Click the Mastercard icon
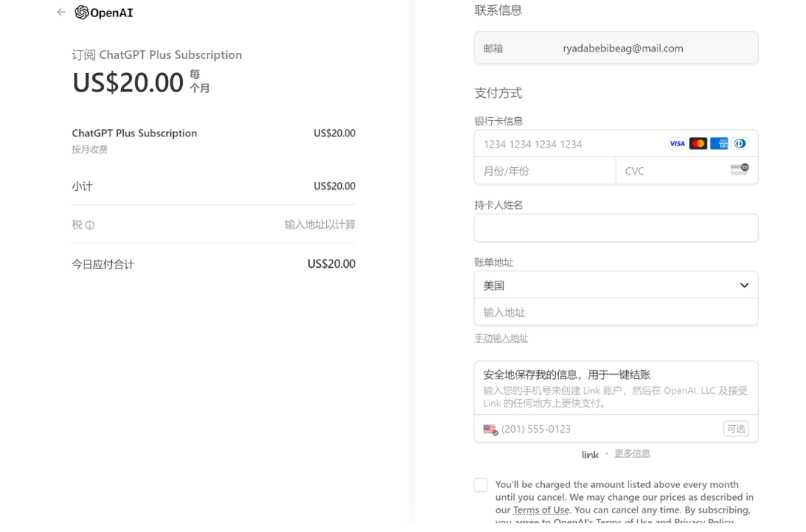 pos(698,144)
